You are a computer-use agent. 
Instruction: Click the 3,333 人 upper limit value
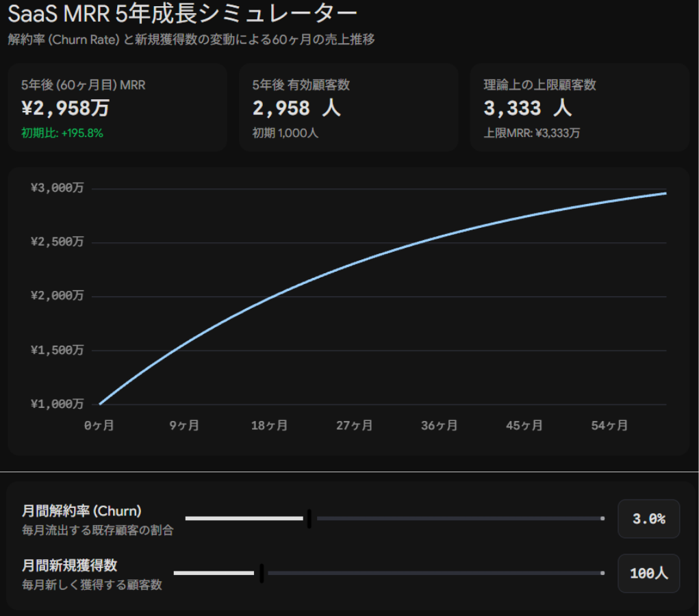(528, 108)
